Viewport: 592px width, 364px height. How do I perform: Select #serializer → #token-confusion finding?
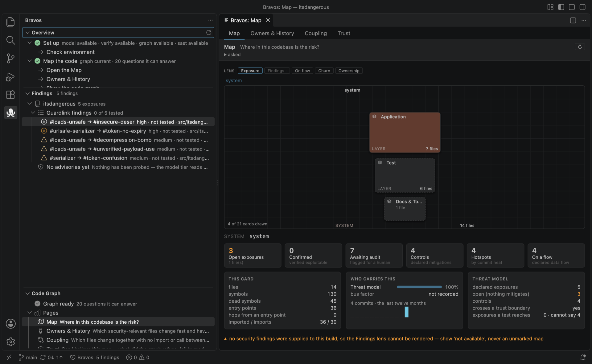[118, 158]
